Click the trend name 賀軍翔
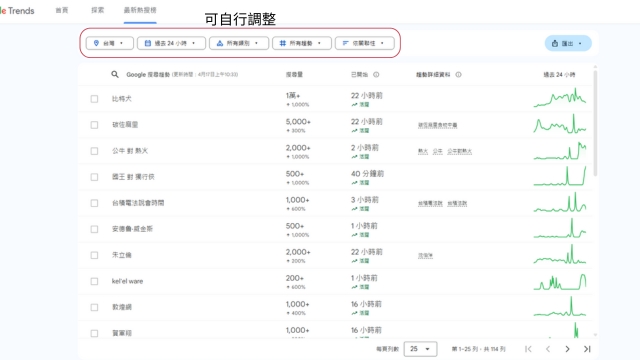The width and height of the screenshot is (640, 360). 122,333
